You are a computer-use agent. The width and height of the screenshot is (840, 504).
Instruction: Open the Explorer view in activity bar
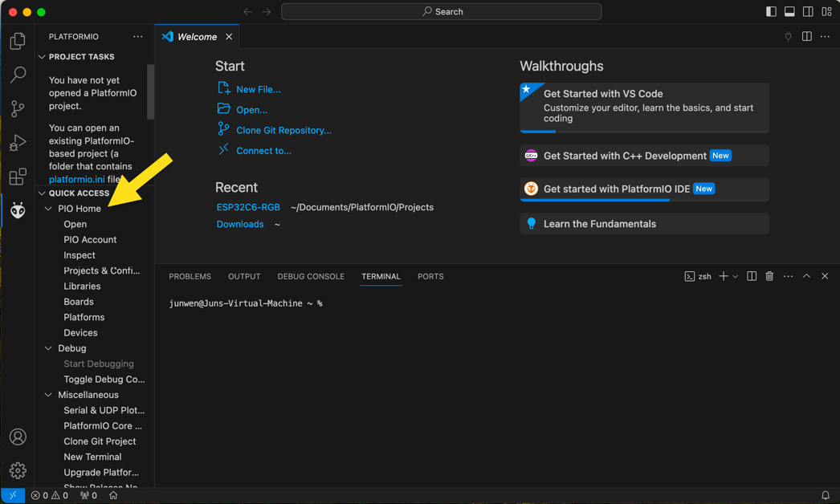pyautogui.click(x=18, y=41)
